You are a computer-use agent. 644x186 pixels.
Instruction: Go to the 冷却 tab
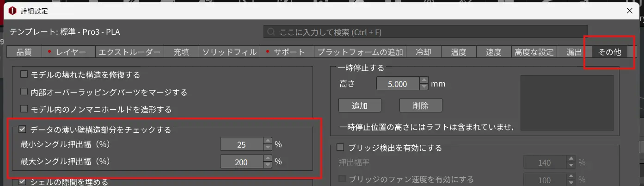423,52
